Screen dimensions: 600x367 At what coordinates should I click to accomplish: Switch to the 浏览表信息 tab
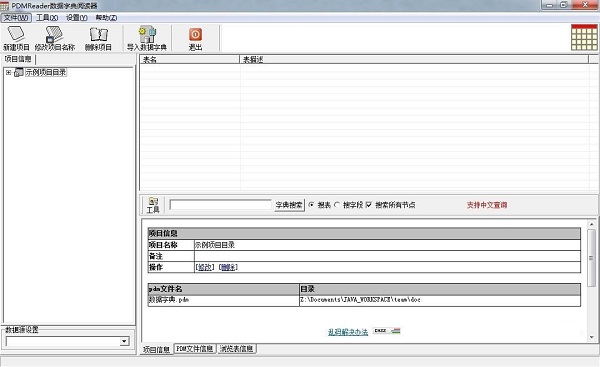[x=236, y=349]
